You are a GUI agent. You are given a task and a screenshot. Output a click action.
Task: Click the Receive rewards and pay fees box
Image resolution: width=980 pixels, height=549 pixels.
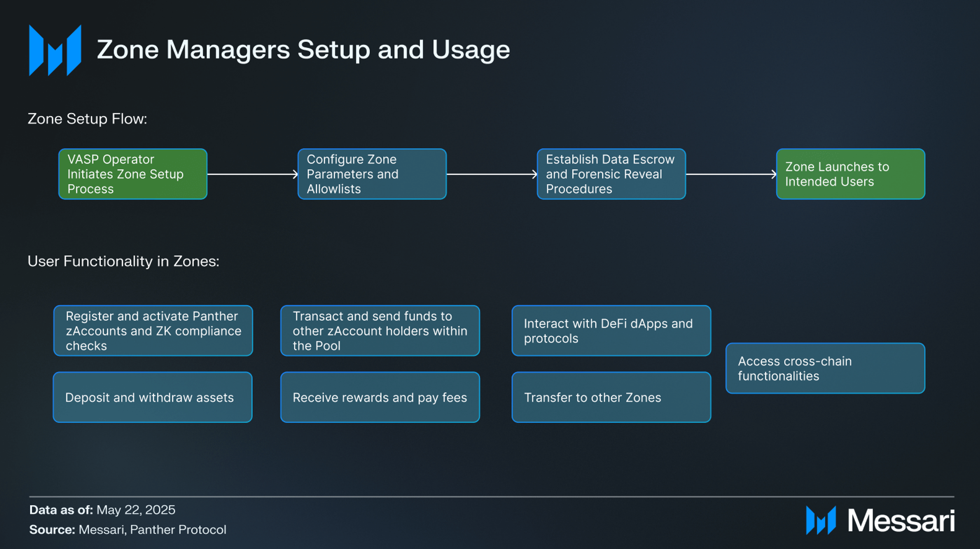380,397
